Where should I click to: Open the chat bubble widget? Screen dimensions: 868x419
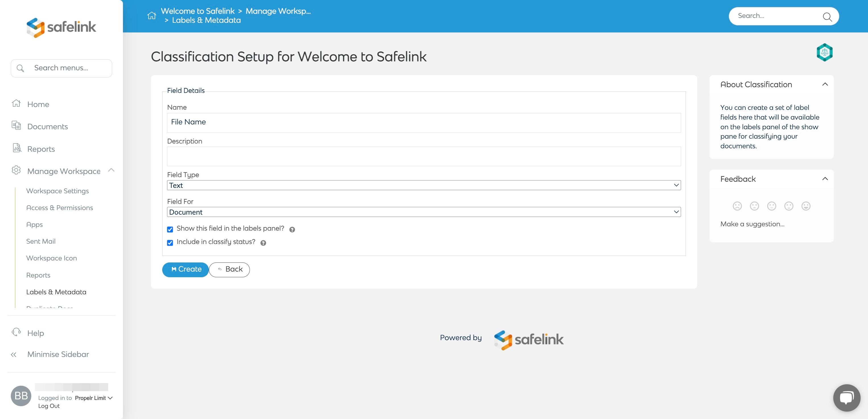click(846, 397)
